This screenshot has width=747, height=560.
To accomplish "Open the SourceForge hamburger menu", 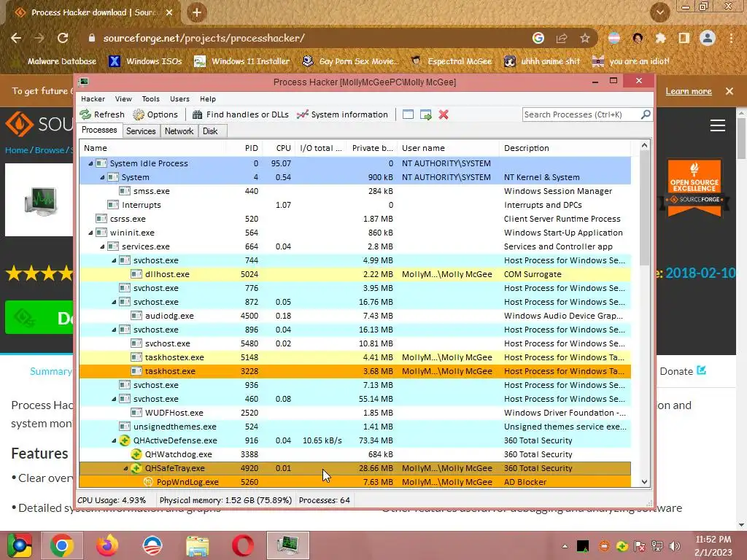I will point(718,125).
